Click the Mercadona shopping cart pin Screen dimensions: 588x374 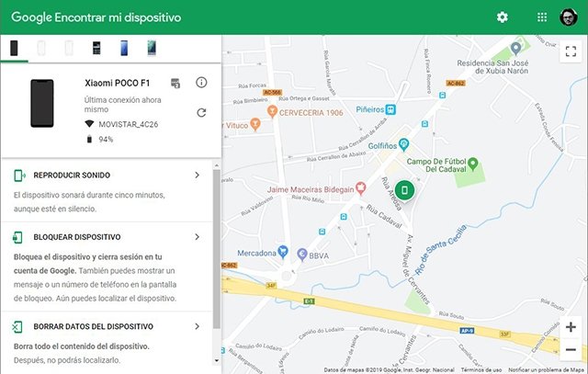[283, 252]
